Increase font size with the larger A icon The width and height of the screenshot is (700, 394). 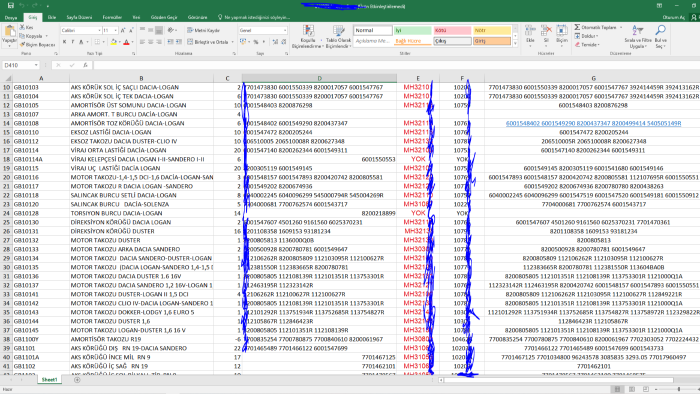123,30
